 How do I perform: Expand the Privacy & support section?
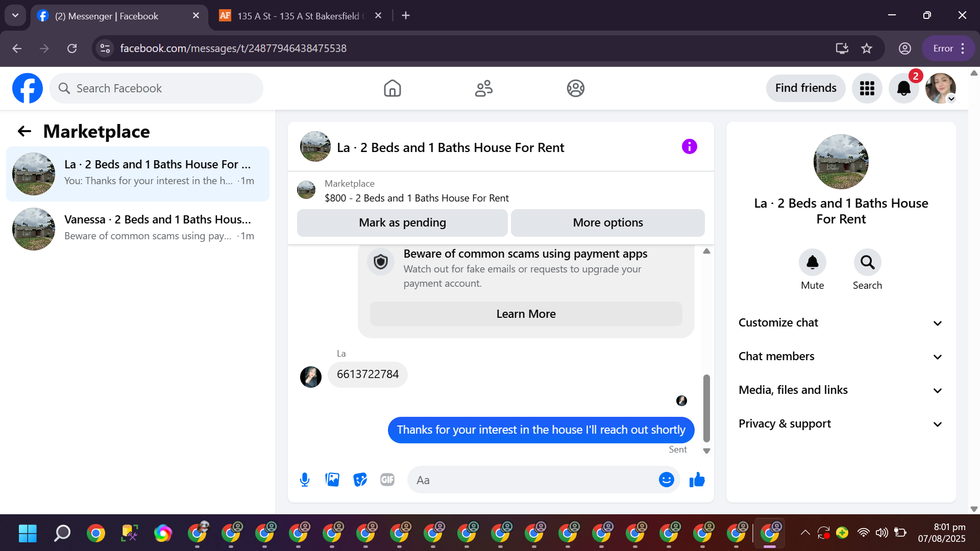[841, 424]
